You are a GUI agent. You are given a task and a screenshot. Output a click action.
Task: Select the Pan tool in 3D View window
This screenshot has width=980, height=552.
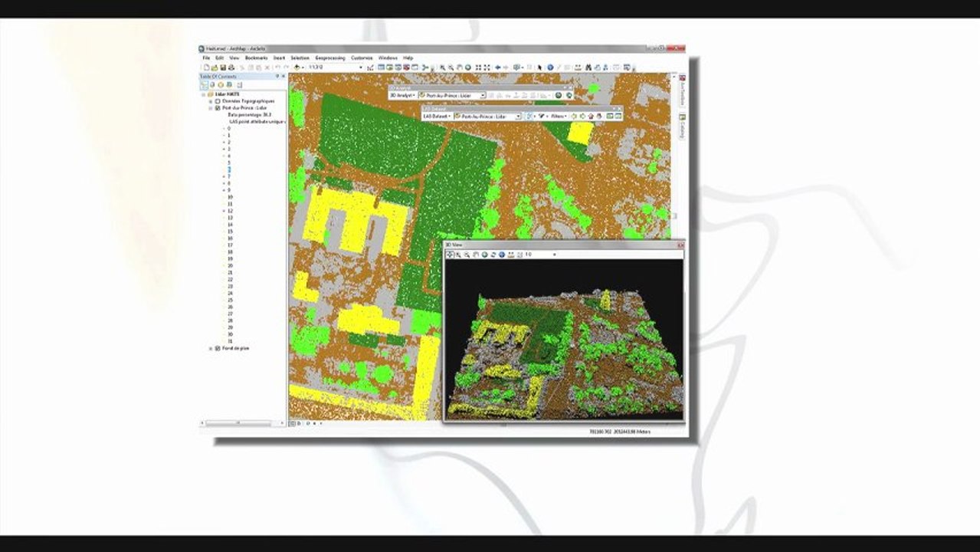pos(476,255)
